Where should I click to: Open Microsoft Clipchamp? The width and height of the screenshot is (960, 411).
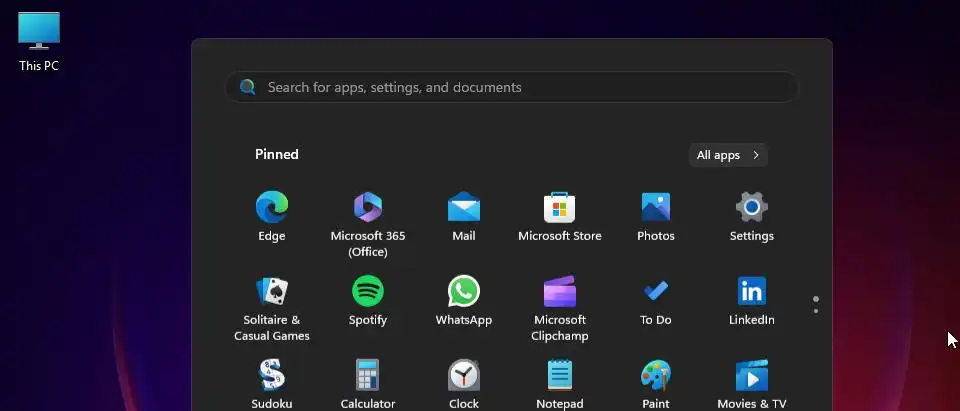[x=560, y=308]
